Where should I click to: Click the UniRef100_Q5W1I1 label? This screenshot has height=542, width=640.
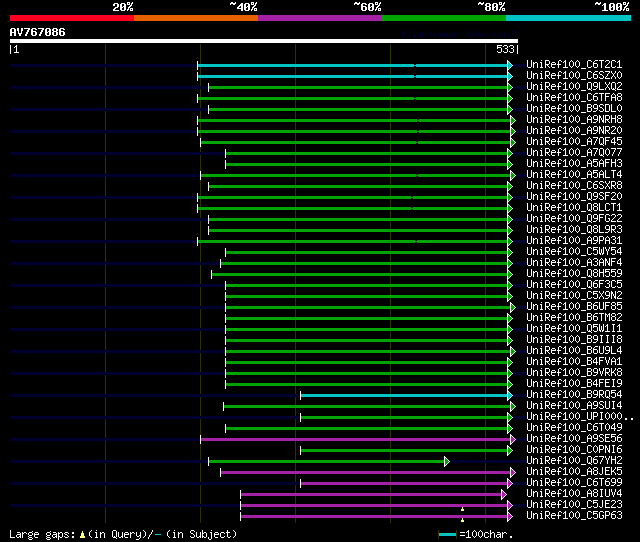(574, 329)
